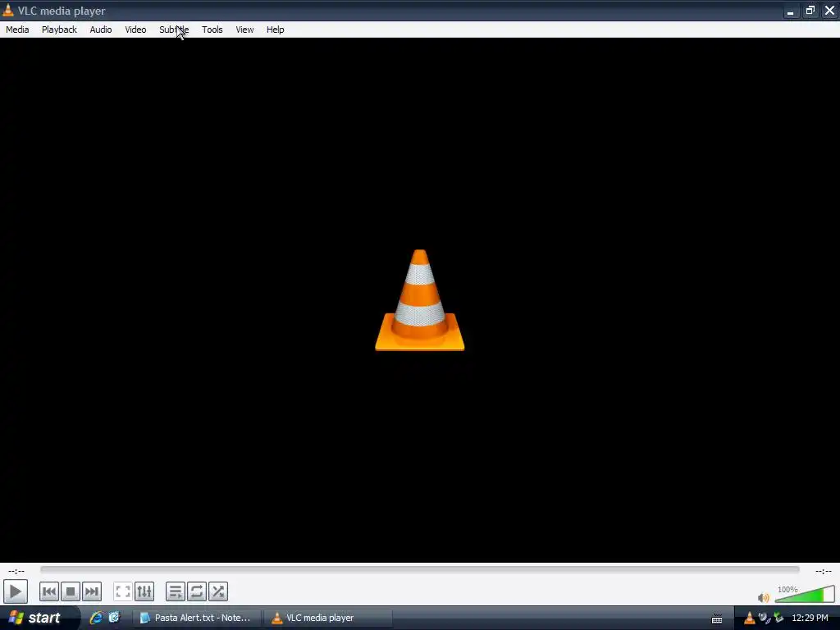The image size is (840, 630).
Task: Stop playback using the square Stop button
Action: [71, 591]
